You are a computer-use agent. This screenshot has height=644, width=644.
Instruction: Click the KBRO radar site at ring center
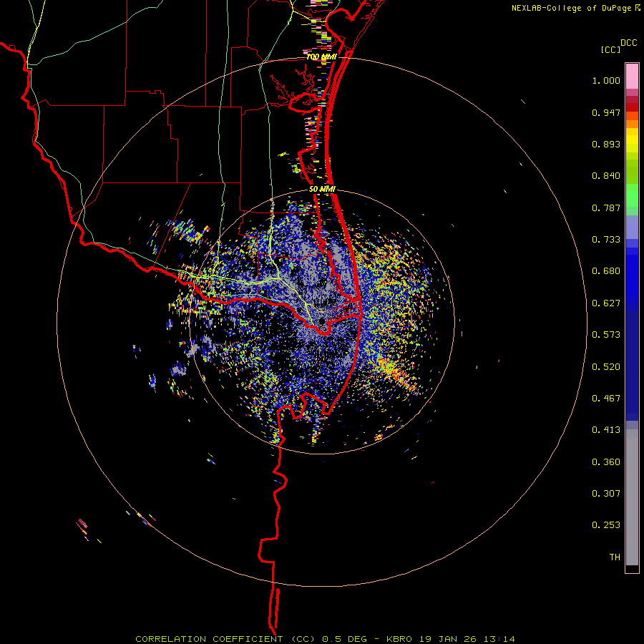tap(322, 321)
